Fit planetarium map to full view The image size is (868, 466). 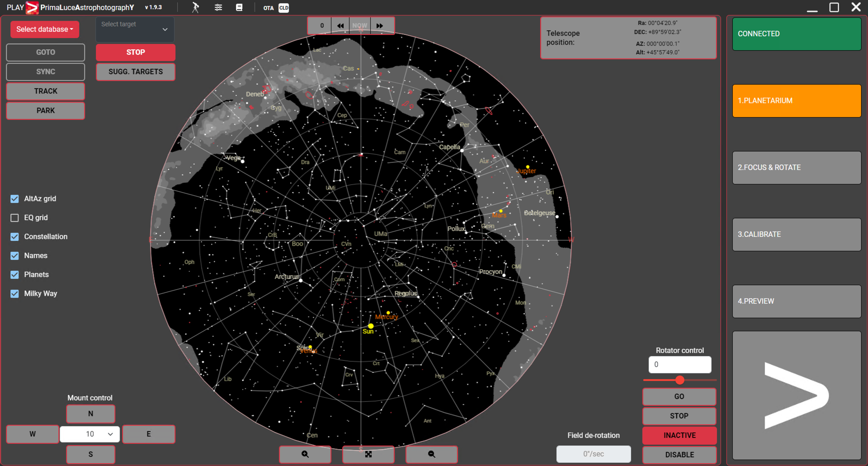[368, 454]
